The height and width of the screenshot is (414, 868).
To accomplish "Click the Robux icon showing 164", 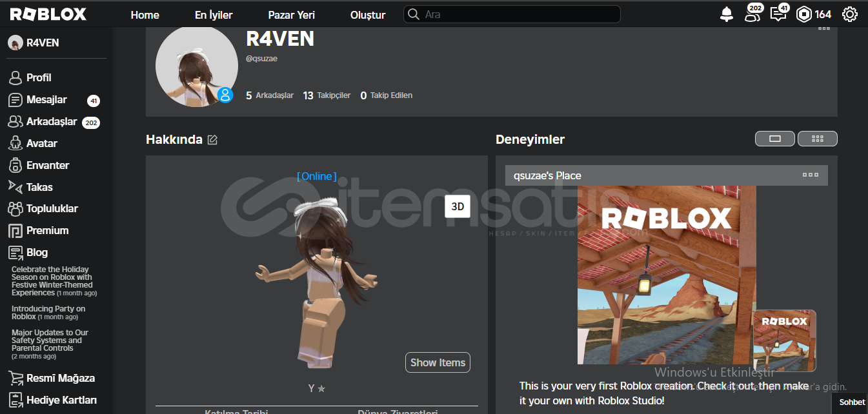I will [803, 14].
